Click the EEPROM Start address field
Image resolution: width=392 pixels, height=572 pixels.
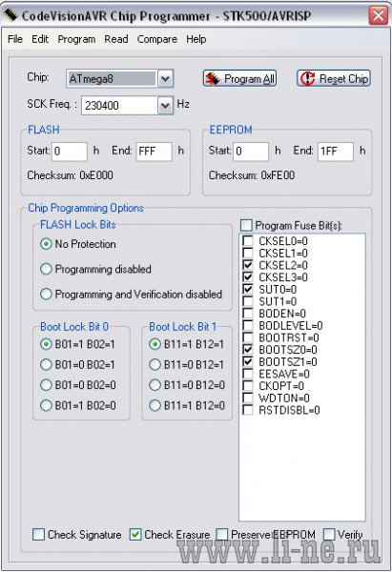coord(251,152)
